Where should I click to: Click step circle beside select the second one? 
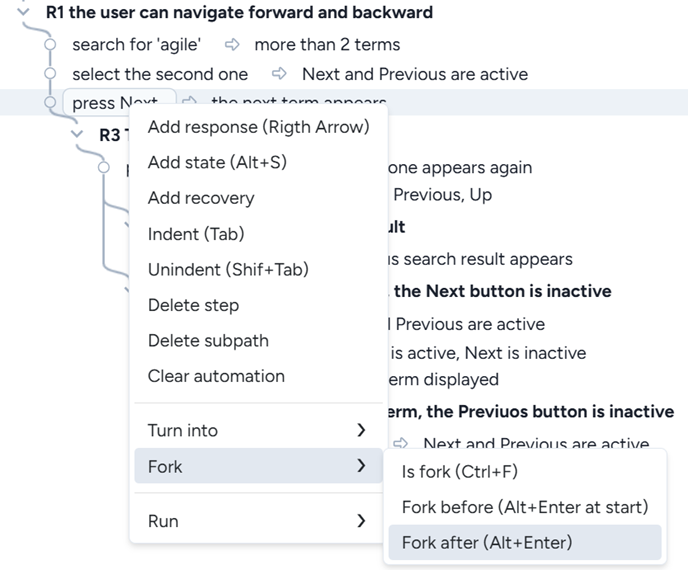[51, 74]
